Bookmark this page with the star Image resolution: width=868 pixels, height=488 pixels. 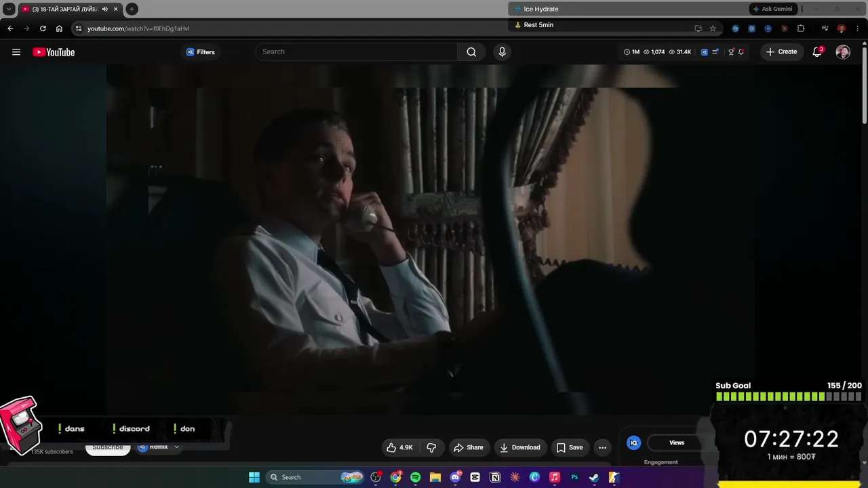(713, 28)
